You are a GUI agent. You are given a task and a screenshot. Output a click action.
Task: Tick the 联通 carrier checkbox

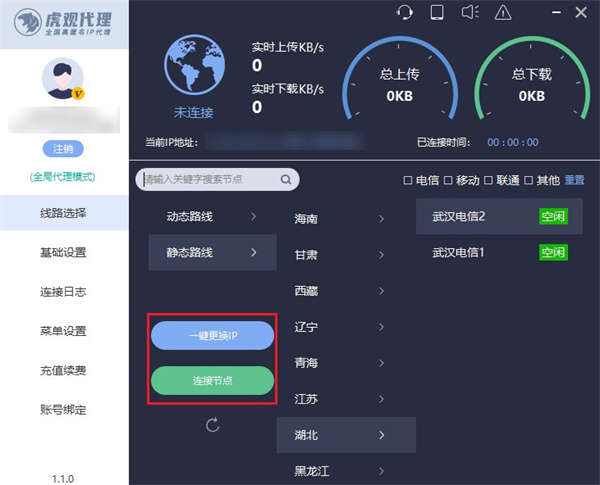[x=488, y=180]
